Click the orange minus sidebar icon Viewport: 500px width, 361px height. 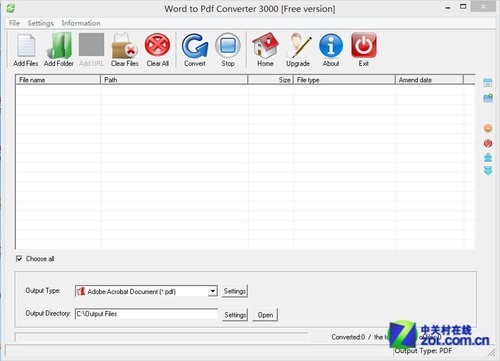click(488, 128)
